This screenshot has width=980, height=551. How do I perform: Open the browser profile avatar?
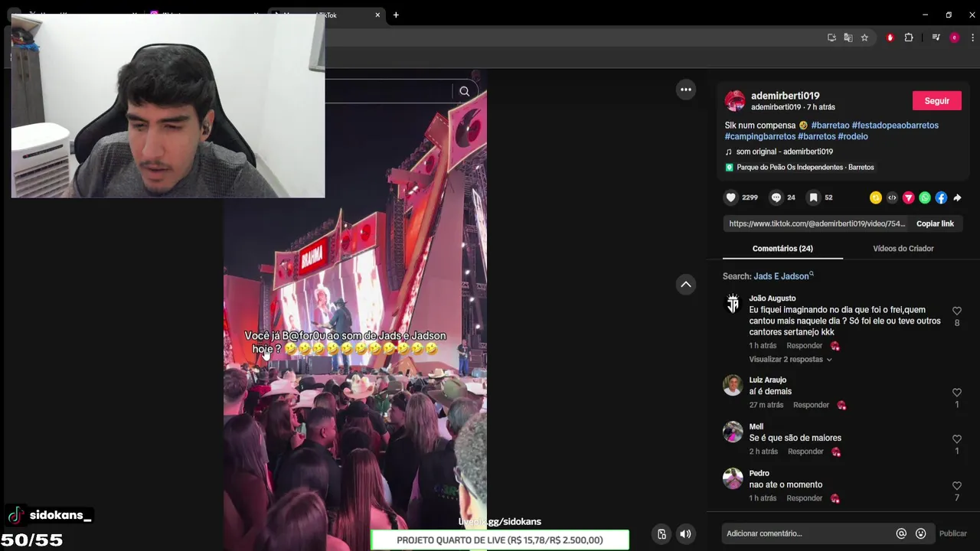point(954,37)
